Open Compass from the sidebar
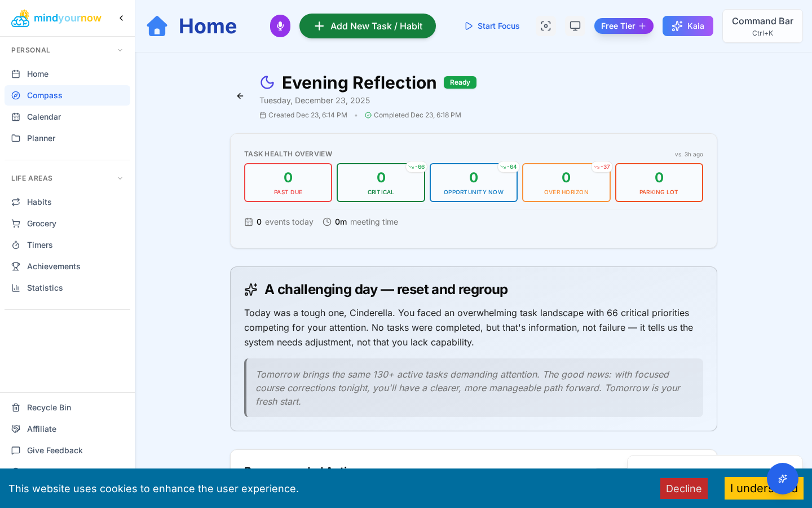The width and height of the screenshot is (812, 508). (x=45, y=95)
